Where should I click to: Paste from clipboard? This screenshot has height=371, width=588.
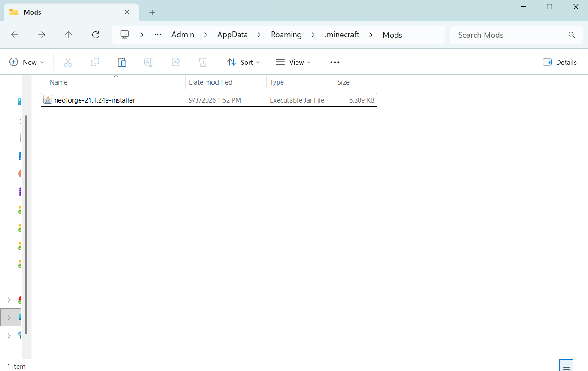tap(122, 62)
